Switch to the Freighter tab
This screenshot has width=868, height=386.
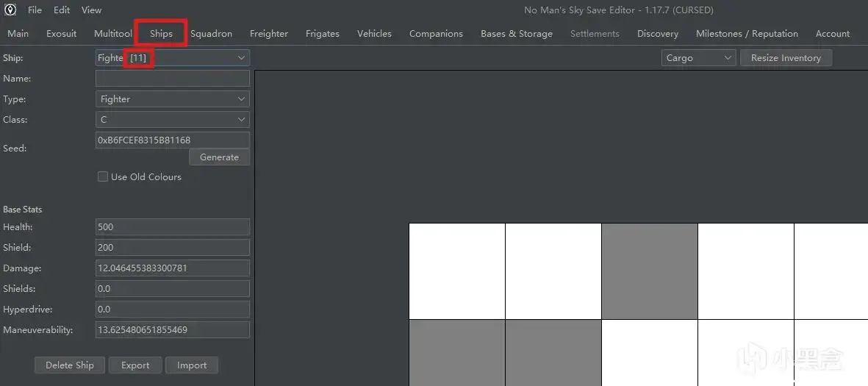click(268, 33)
